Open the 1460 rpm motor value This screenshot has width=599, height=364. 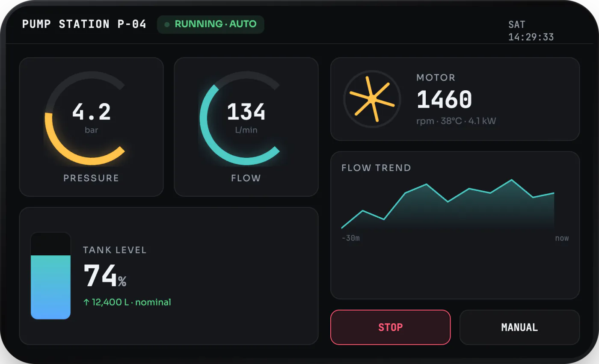click(444, 99)
